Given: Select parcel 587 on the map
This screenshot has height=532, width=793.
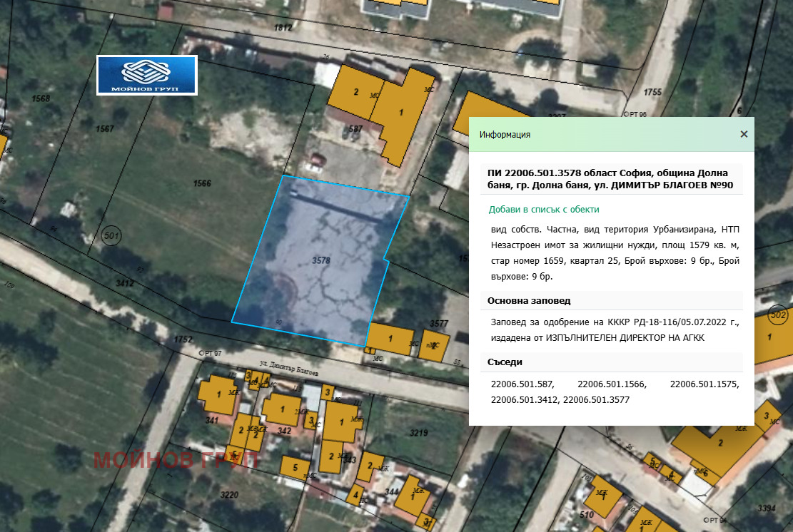Looking at the screenshot, I should pos(355,129).
